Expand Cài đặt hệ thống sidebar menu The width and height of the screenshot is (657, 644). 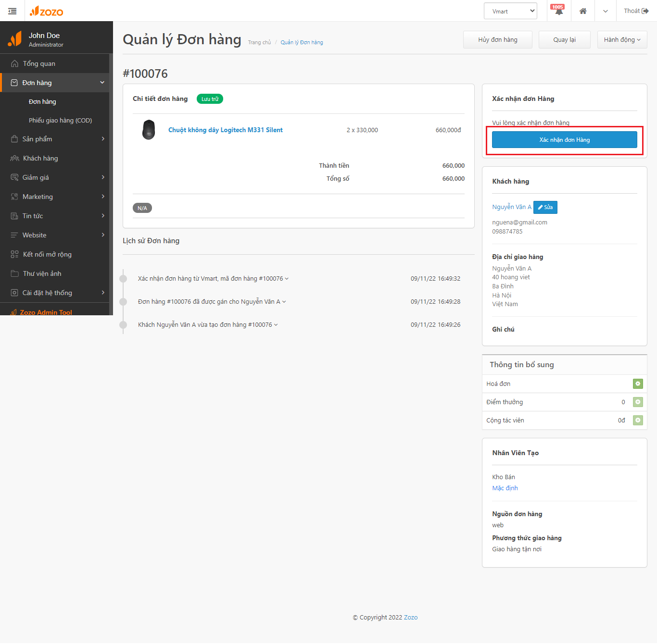pos(55,293)
